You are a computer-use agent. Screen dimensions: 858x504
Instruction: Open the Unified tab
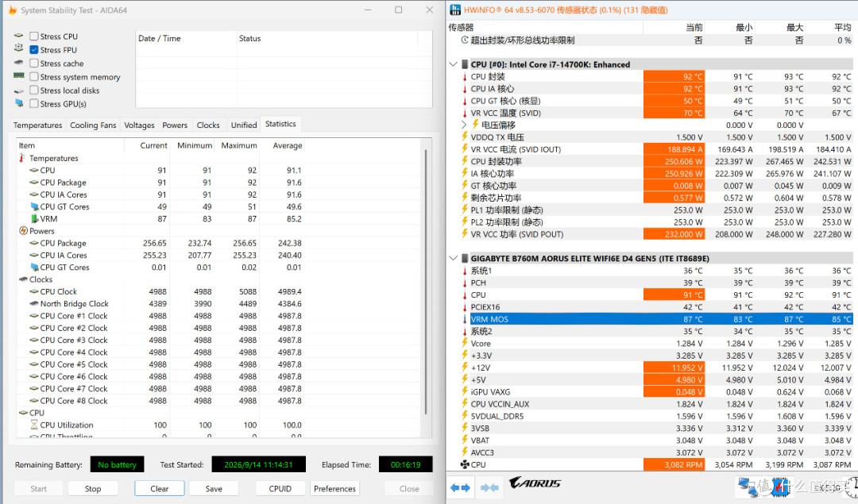[x=244, y=125]
